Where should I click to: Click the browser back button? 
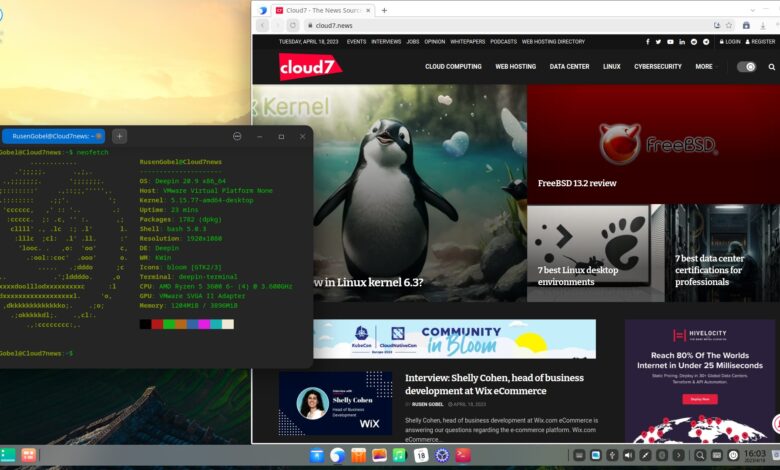coord(262,25)
